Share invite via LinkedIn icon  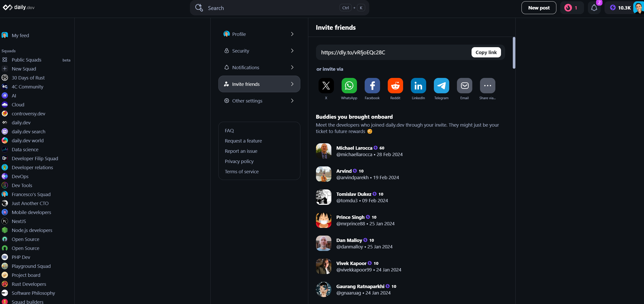point(418,86)
